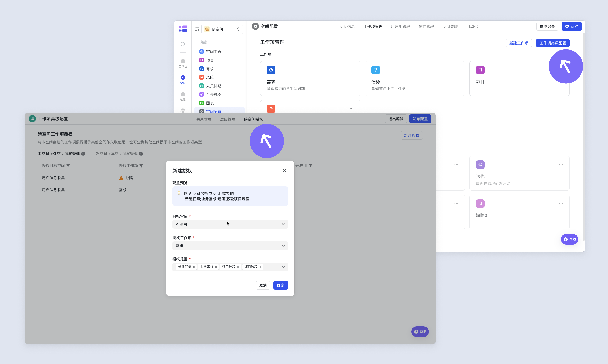Viewport: 608px width, 364px height.
Task: Click the 工作项高级配置 button
Action: 553,43
